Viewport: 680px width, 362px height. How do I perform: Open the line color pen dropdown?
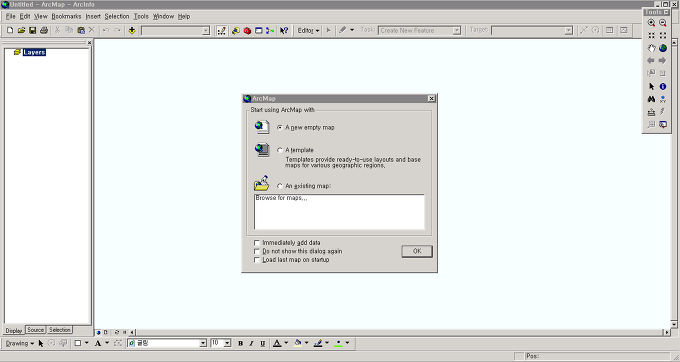pos(327,343)
